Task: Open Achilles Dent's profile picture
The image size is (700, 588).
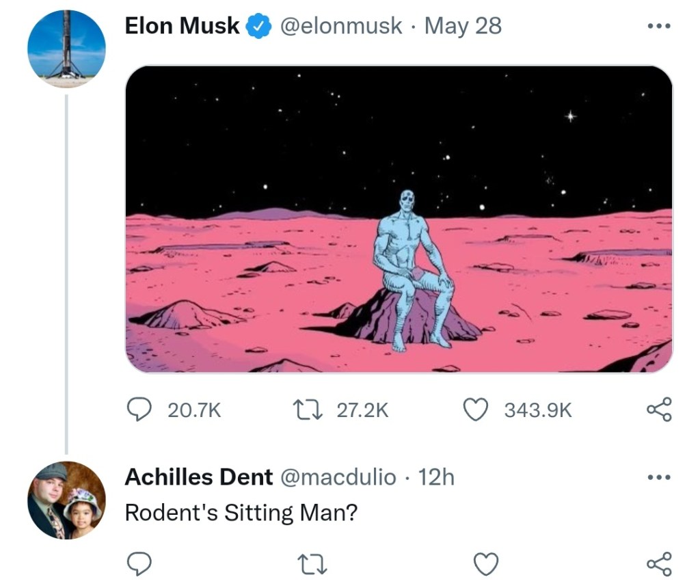Action: pyautogui.click(x=66, y=500)
